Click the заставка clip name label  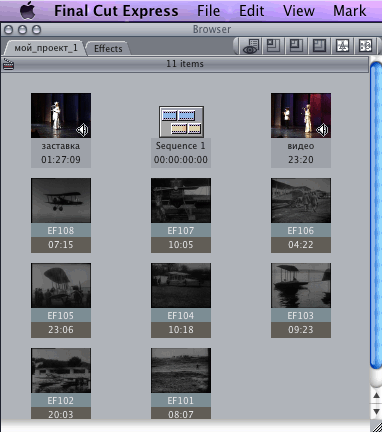pos(61,146)
